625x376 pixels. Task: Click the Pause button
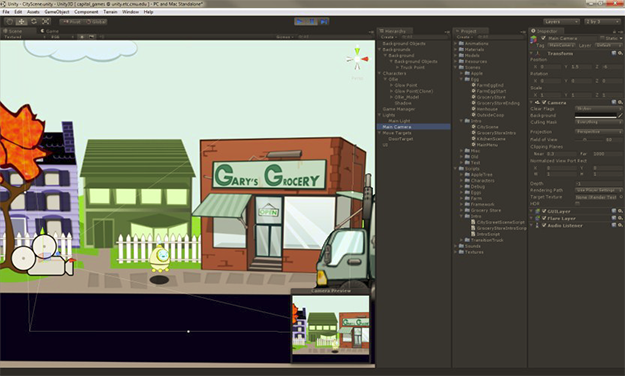[312, 22]
